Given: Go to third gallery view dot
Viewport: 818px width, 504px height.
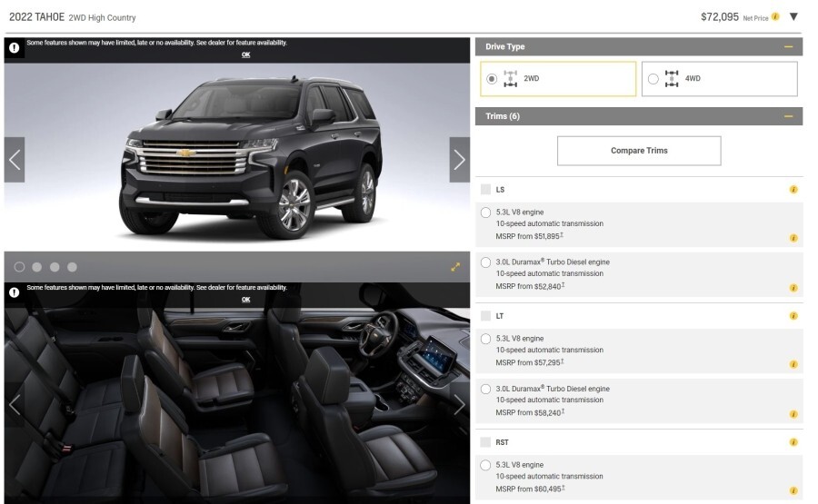Looking at the screenshot, I should pyautogui.click(x=55, y=267).
